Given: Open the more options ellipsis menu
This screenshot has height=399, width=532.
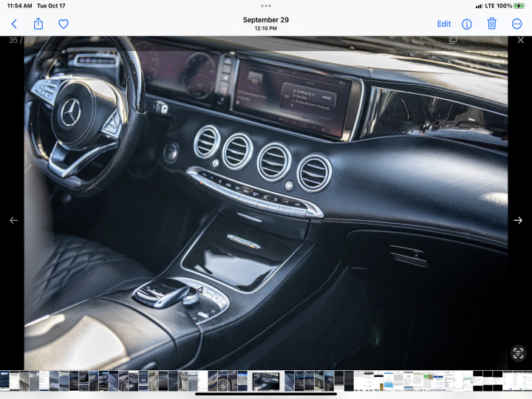Looking at the screenshot, I should click(516, 24).
